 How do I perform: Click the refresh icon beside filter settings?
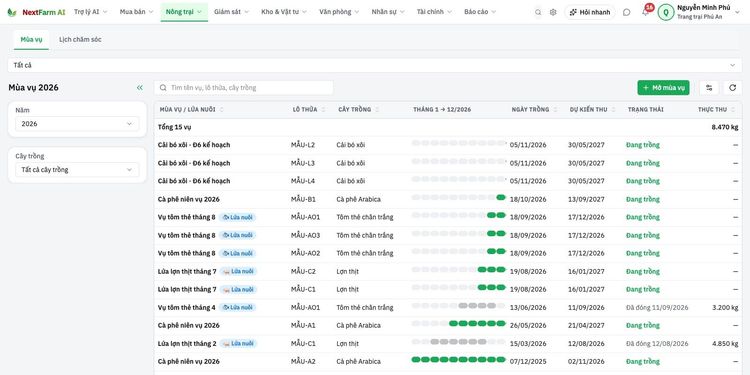click(x=732, y=88)
